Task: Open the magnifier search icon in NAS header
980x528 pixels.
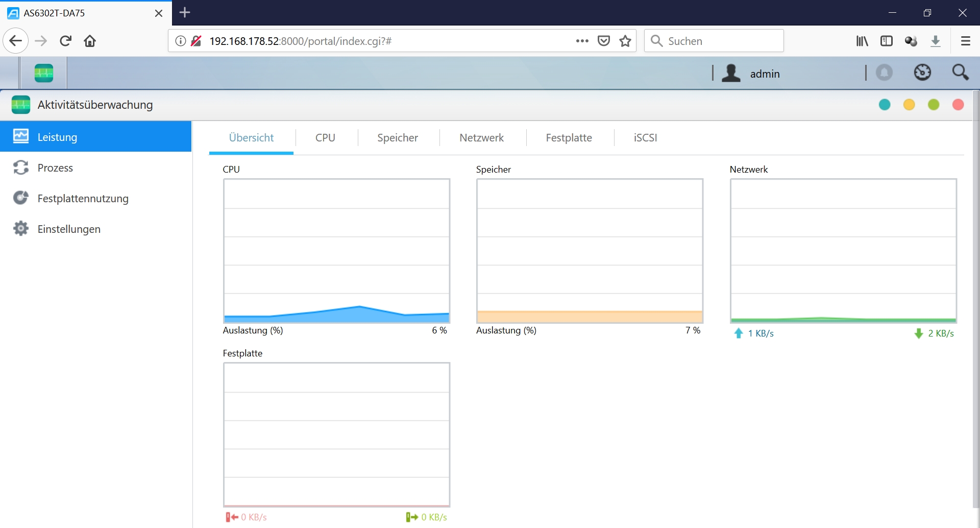Action: click(960, 73)
